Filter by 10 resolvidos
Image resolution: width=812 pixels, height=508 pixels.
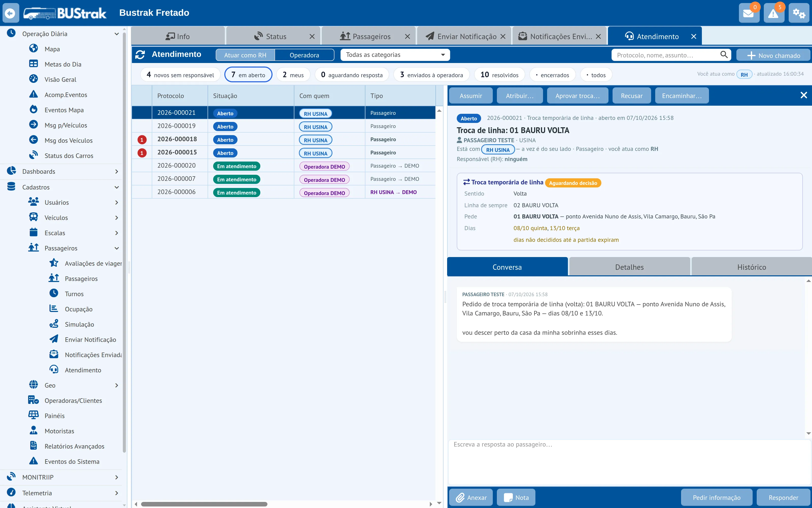click(x=499, y=75)
